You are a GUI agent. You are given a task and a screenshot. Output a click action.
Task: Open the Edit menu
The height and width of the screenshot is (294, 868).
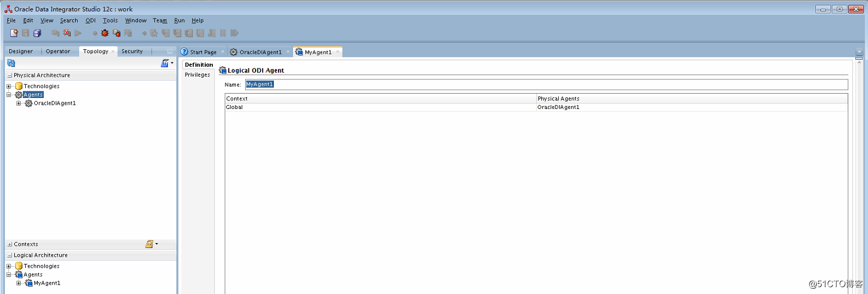28,20
